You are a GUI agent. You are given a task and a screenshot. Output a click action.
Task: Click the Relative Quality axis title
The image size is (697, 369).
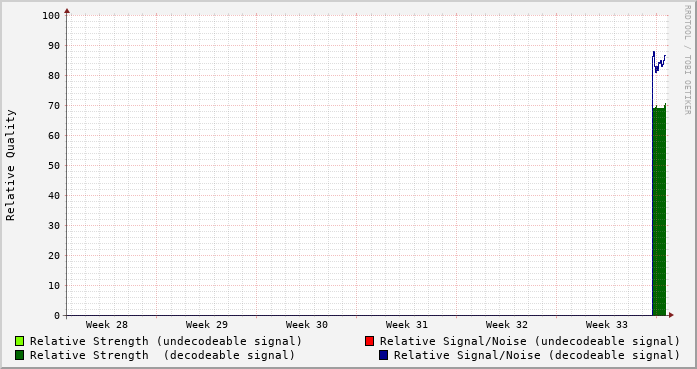coord(10,165)
